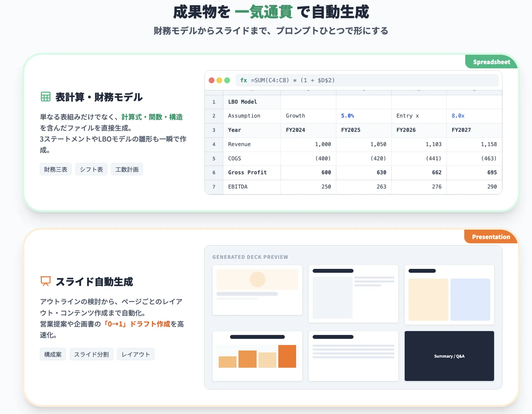
Task: Click the スライド分割 tag
Action: (x=91, y=354)
